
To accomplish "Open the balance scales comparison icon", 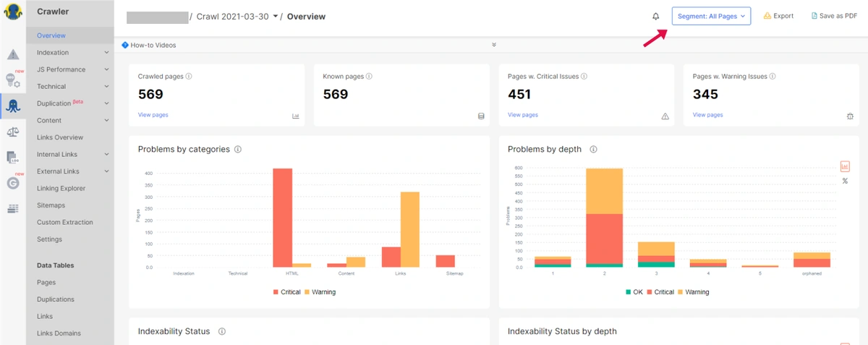I will coord(13,132).
